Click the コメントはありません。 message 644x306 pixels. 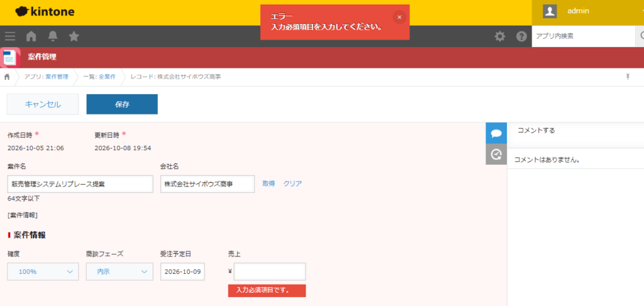[547, 160]
